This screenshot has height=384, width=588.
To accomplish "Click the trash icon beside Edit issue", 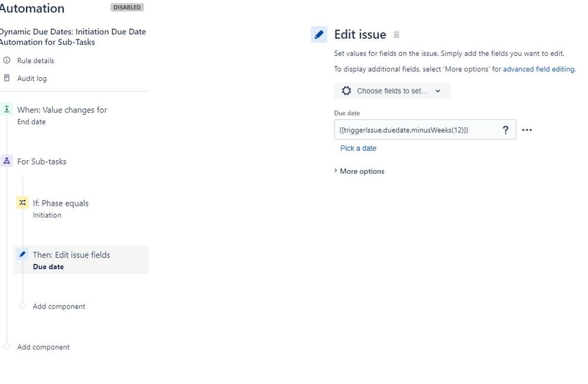I will click(396, 35).
